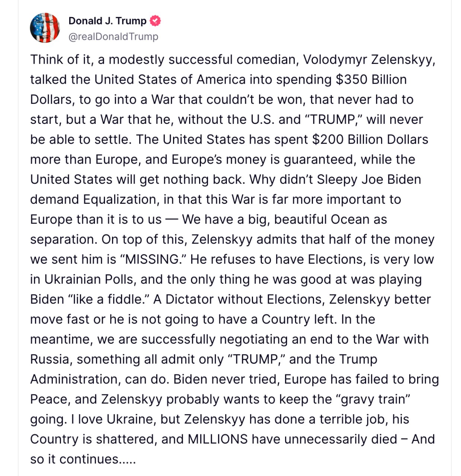This screenshot has width=461, height=476.
Task: Click the final line "so it continues....."
Action: (x=83, y=459)
